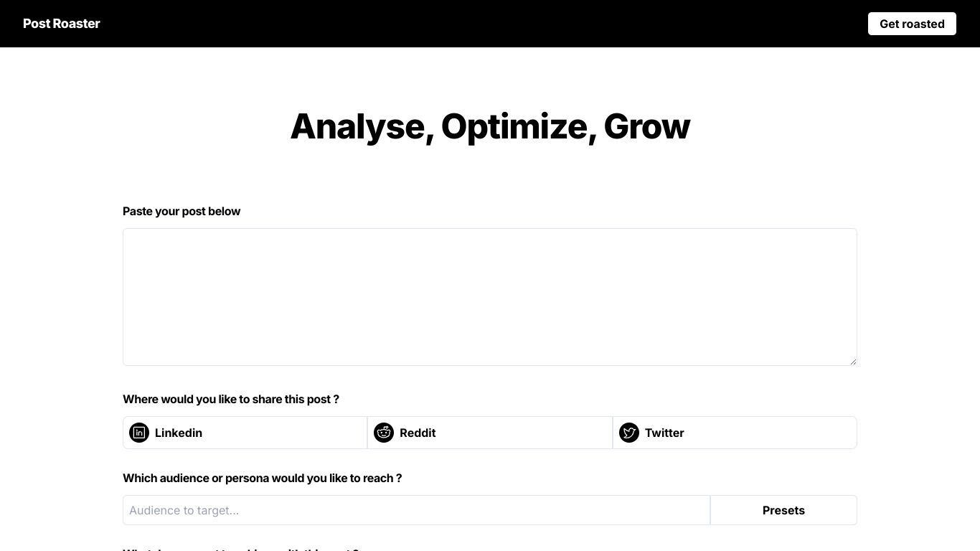Click the Twitter bird icon
Screen dimensions: 980x551
[629, 433]
